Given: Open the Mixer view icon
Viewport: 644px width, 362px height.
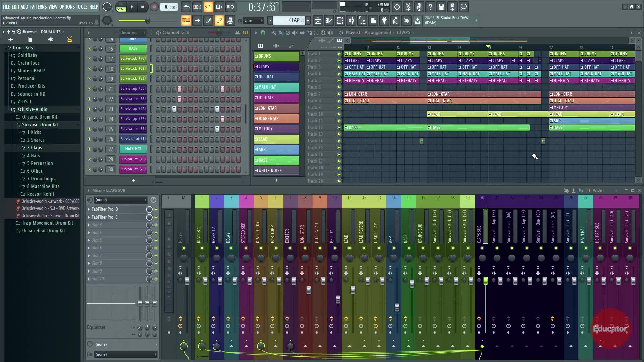Looking at the screenshot, I should [x=351, y=21].
